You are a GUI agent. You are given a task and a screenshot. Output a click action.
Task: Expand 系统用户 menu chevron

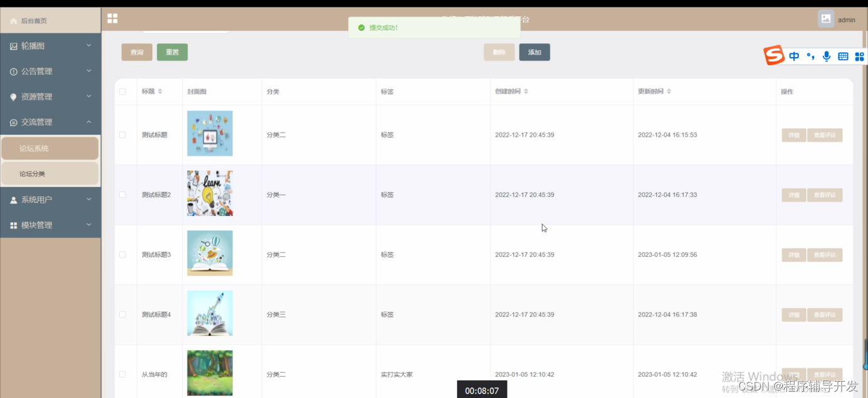(89, 200)
